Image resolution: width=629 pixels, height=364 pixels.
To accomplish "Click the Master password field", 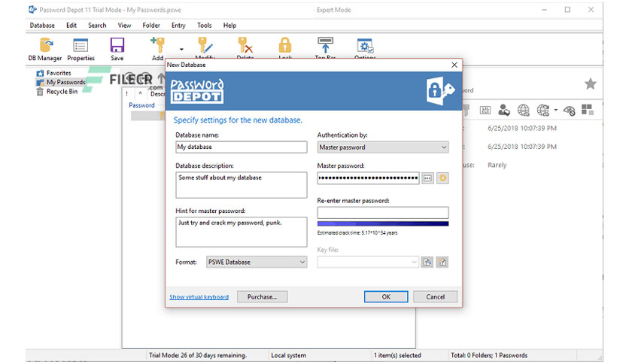I will 368,178.
